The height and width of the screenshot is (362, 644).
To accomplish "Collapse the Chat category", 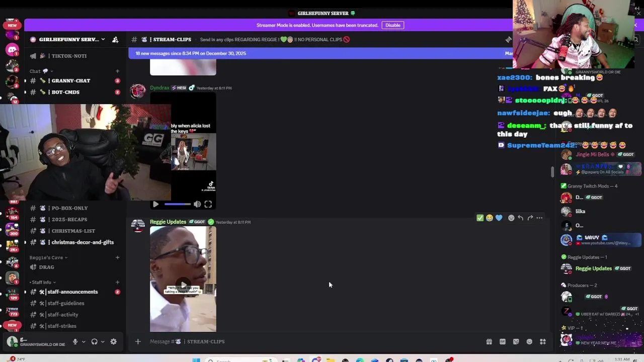I will click(41, 71).
